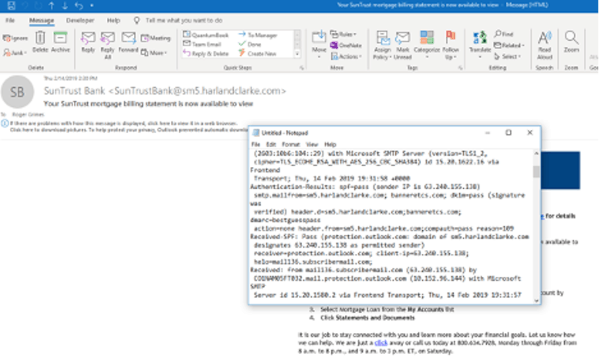Image resolution: width=599 pixels, height=364 pixels.
Task: Go to the next item with down arrow
Action: click(x=65, y=5)
